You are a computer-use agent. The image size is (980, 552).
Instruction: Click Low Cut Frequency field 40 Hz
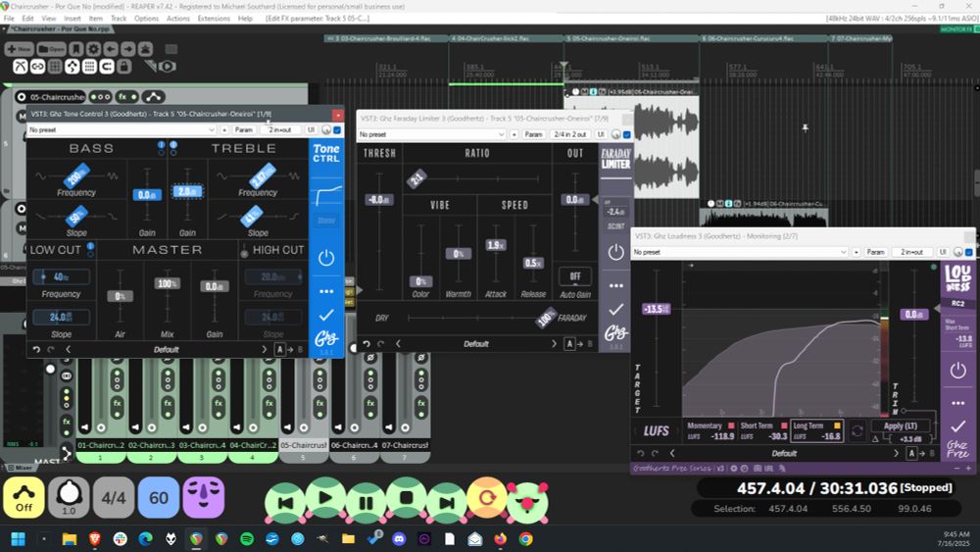point(61,276)
